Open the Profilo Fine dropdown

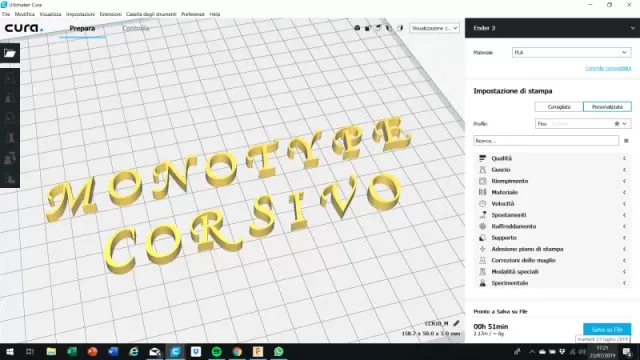click(583, 124)
